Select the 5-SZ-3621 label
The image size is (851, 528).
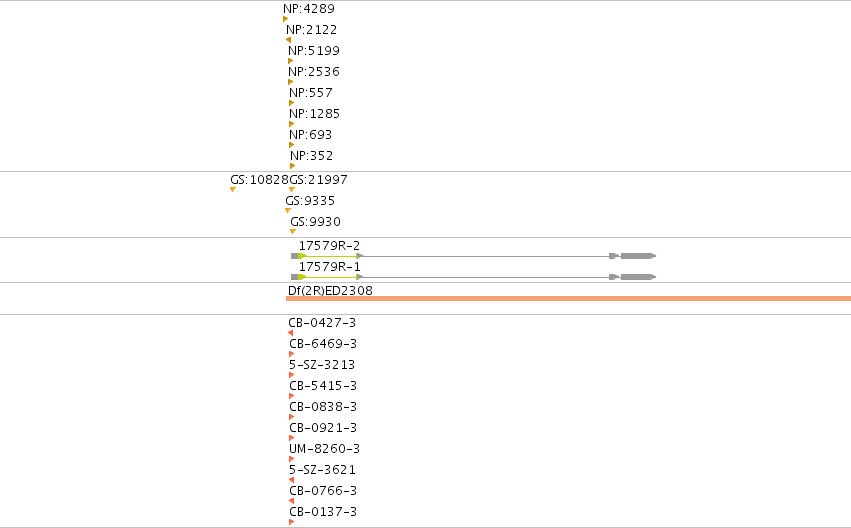point(322,470)
